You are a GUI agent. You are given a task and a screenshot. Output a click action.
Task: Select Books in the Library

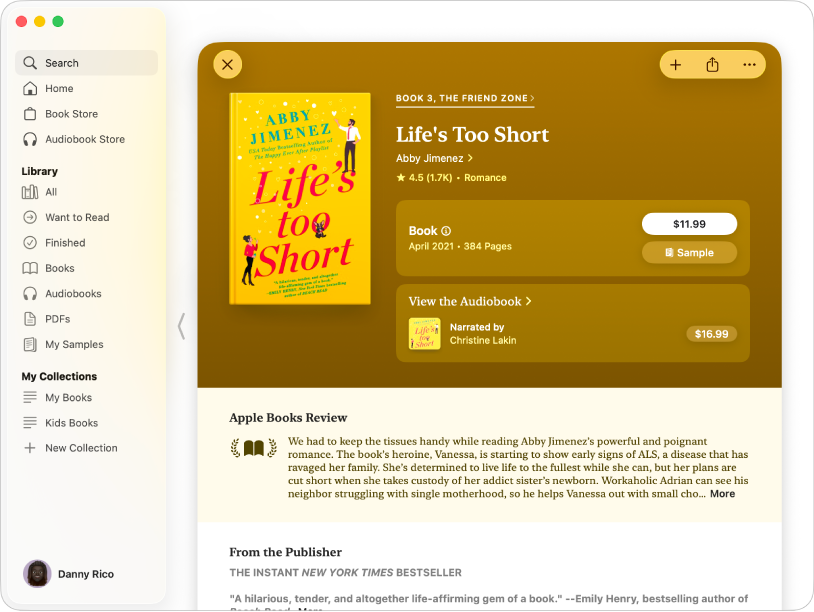(x=86, y=268)
